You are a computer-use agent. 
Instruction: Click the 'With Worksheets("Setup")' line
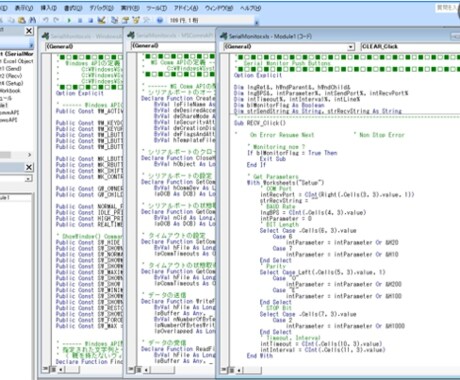pyautogui.click(x=285, y=183)
